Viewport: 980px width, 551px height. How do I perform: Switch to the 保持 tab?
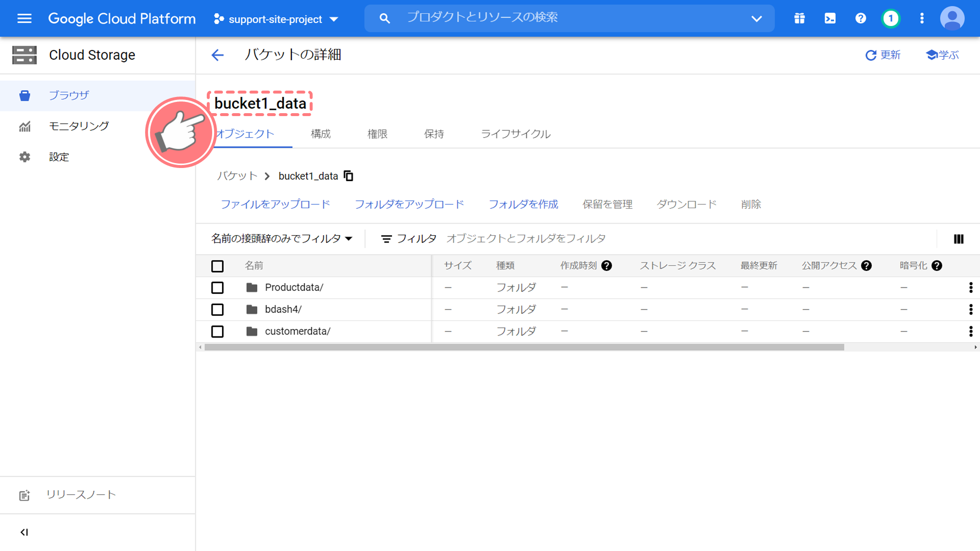pyautogui.click(x=434, y=134)
